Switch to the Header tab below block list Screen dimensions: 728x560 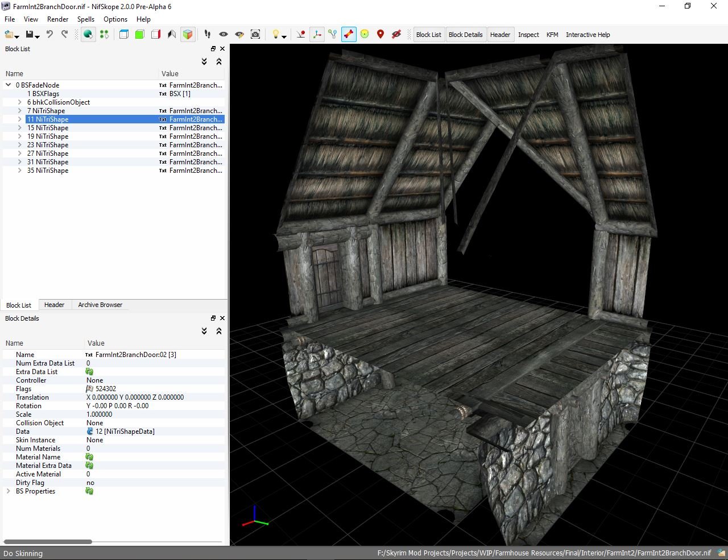pos(54,305)
